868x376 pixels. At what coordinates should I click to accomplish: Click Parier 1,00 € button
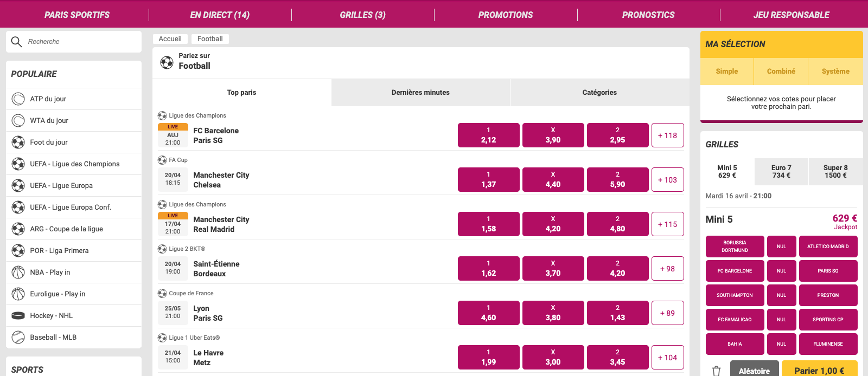click(819, 369)
